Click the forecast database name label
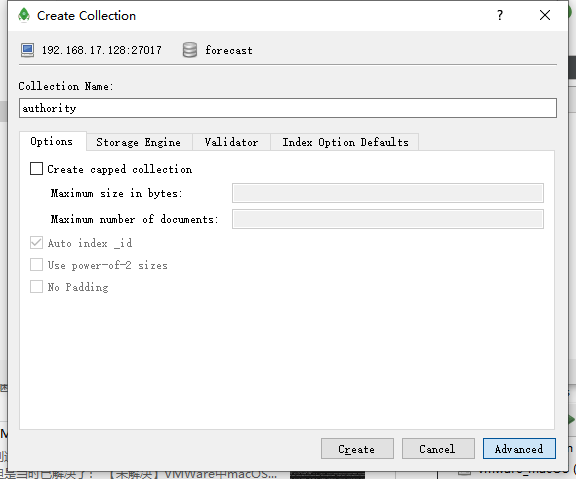 (229, 50)
